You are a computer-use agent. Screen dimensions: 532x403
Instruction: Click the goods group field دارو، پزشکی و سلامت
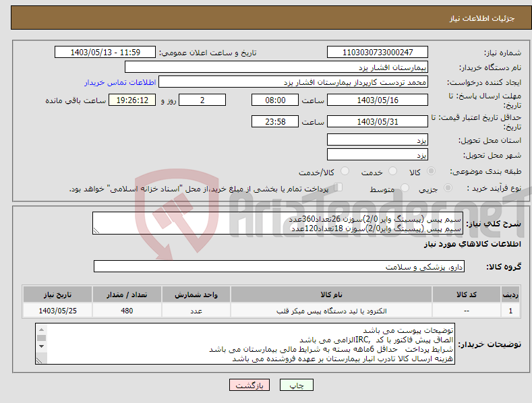click(279, 267)
